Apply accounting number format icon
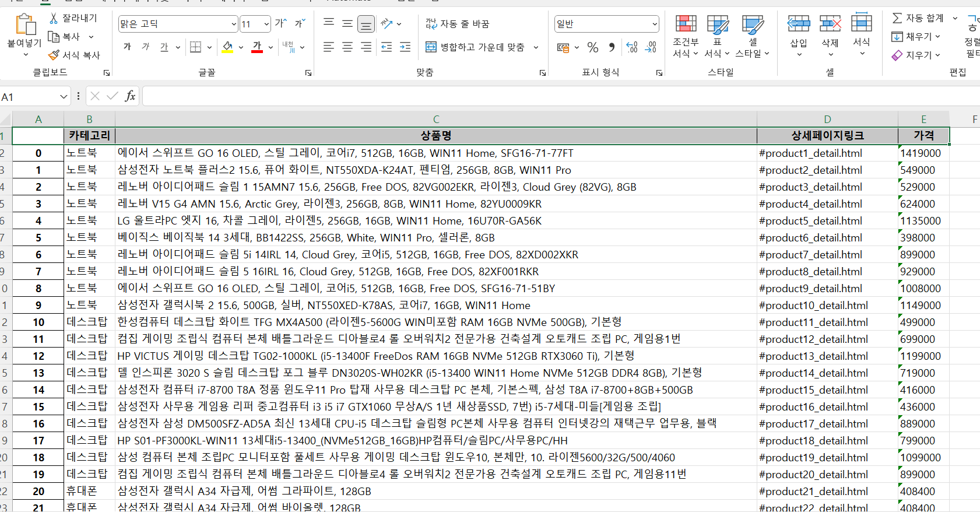 563,47
